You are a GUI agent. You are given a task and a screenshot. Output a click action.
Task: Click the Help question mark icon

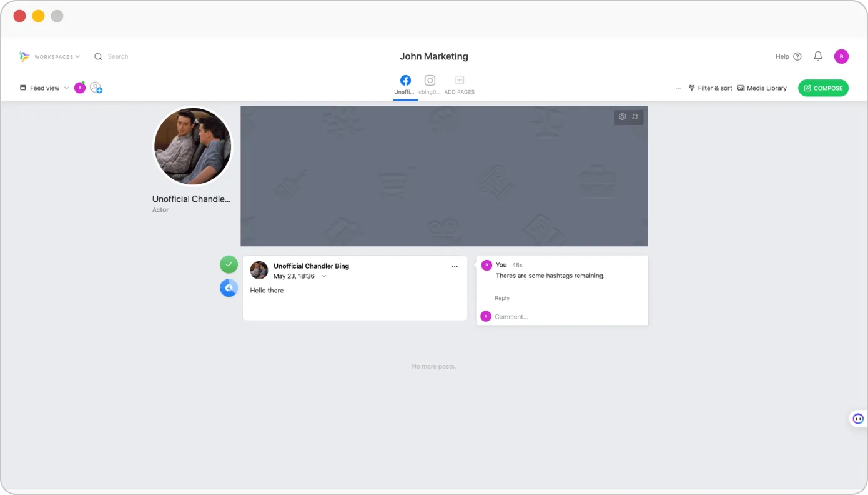click(x=797, y=56)
